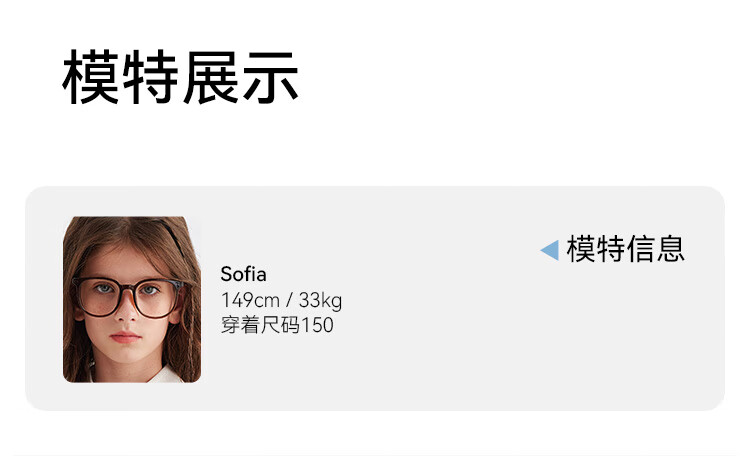
Task: Click the model's lips in the photo
Action: [x=126, y=339]
